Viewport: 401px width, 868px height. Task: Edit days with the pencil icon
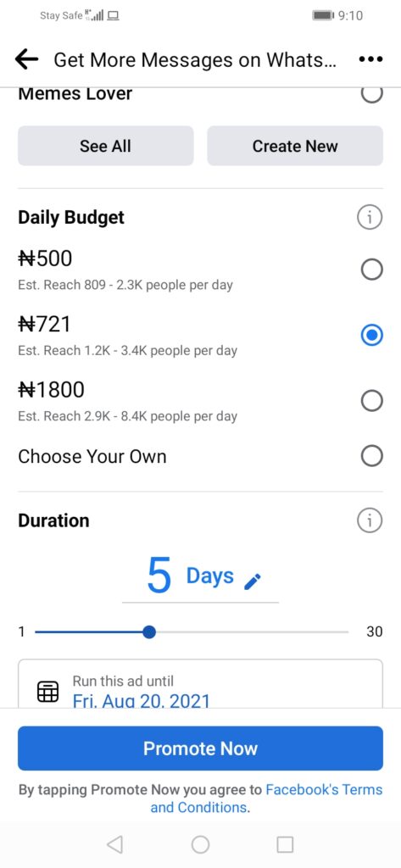point(253,581)
